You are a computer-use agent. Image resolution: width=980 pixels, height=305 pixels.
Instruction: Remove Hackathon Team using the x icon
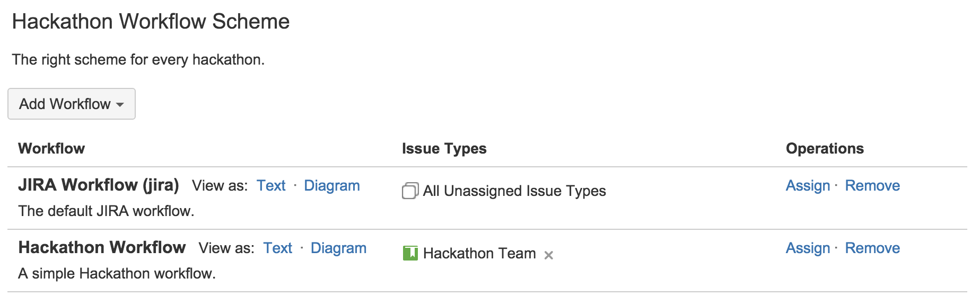click(549, 255)
